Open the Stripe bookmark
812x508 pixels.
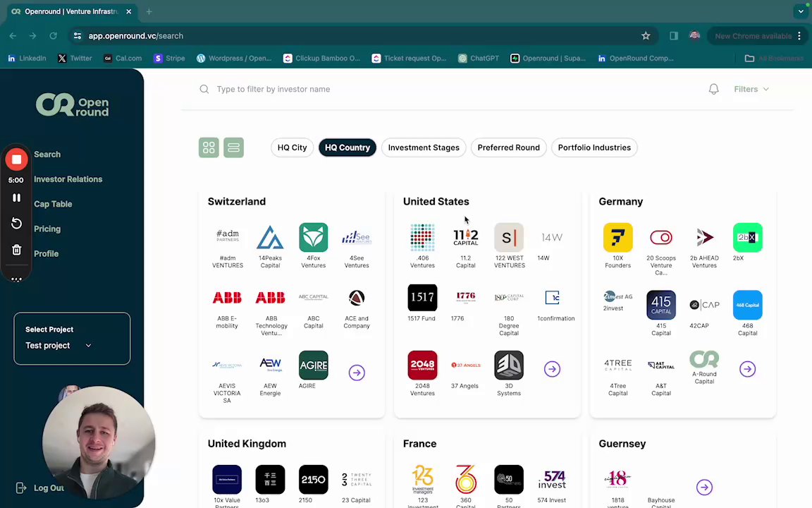[x=169, y=59]
